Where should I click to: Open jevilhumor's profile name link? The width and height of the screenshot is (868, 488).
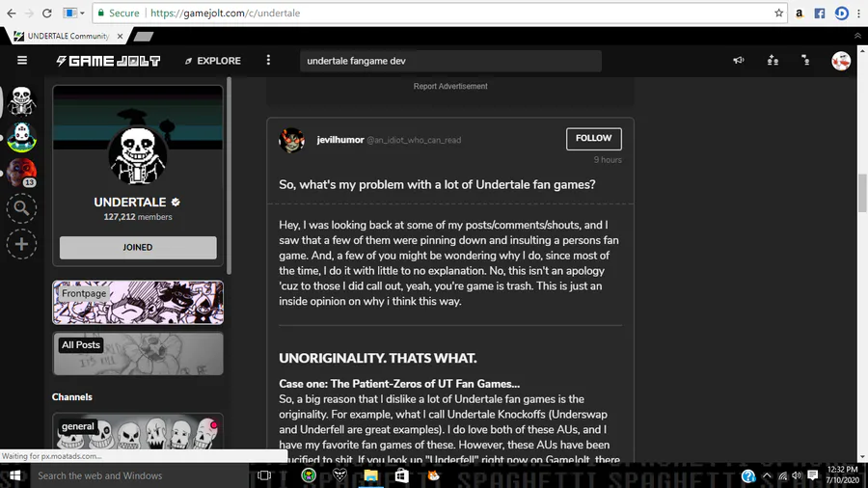(340, 140)
